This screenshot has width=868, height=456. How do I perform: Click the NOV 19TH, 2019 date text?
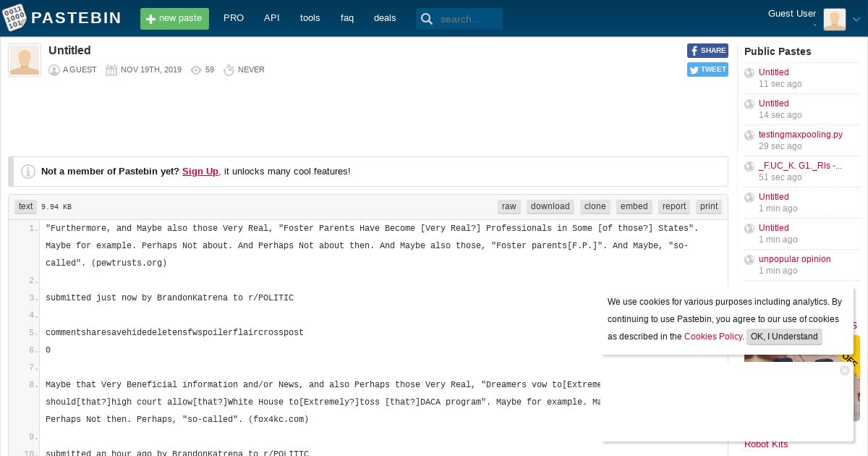[151, 70]
